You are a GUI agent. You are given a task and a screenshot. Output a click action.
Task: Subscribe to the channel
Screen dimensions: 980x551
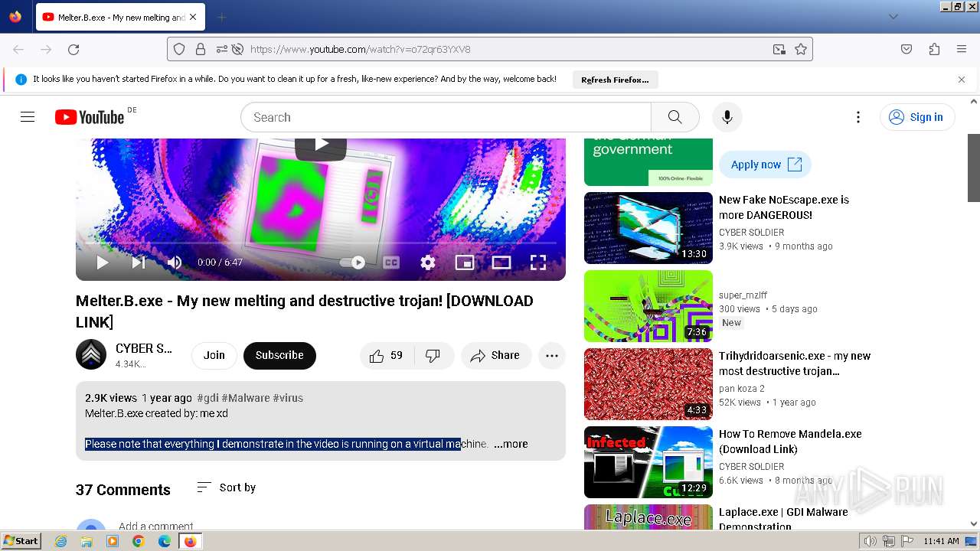(279, 355)
